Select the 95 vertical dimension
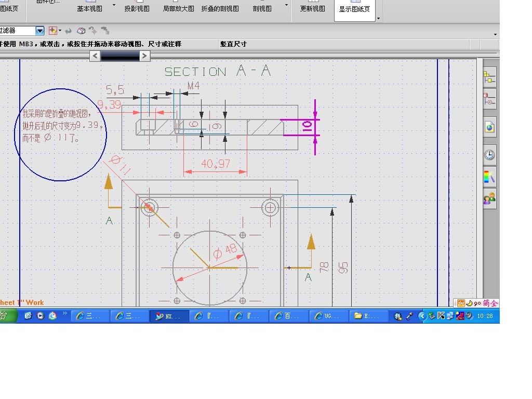The image size is (532, 399). coord(343,268)
